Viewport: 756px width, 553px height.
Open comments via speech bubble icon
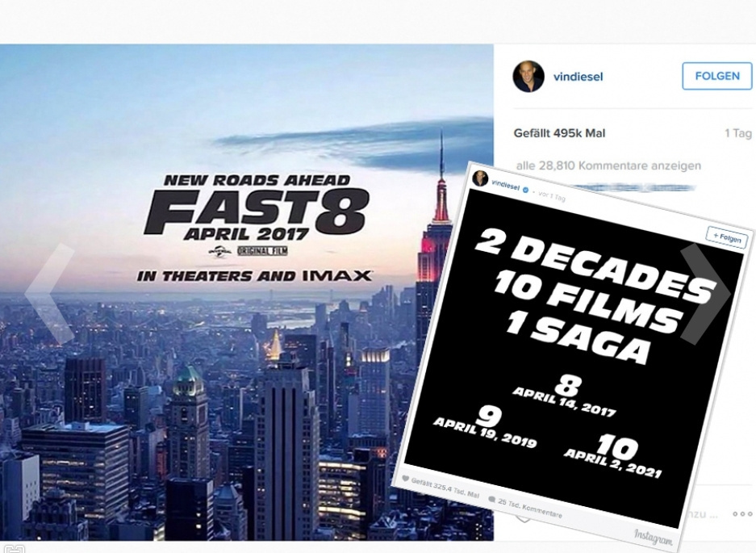point(491,500)
